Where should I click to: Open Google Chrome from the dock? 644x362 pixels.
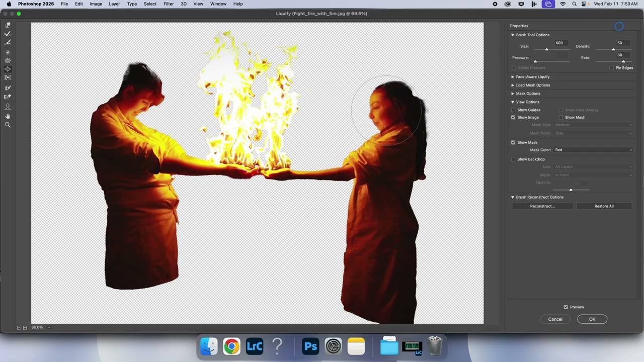point(231,346)
